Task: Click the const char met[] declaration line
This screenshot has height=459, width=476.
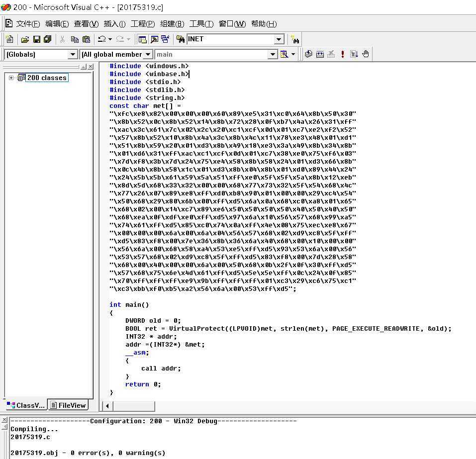Action: [x=145, y=105]
